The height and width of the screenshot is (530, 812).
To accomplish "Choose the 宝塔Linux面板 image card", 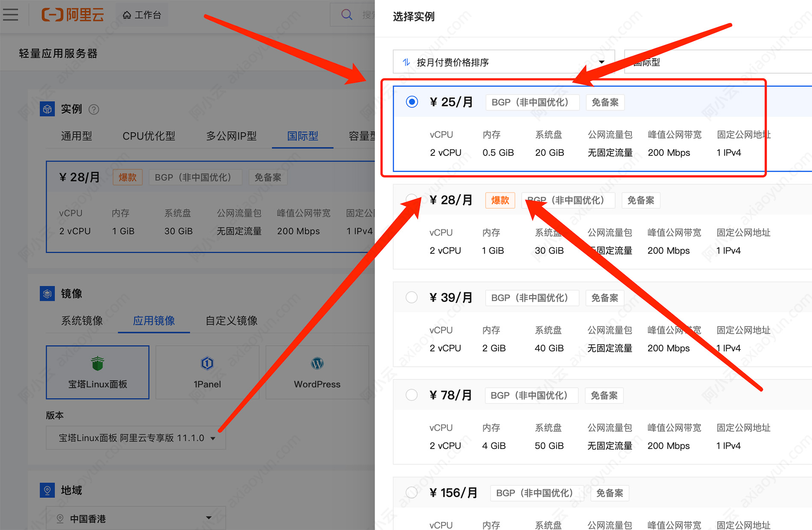I will point(98,372).
